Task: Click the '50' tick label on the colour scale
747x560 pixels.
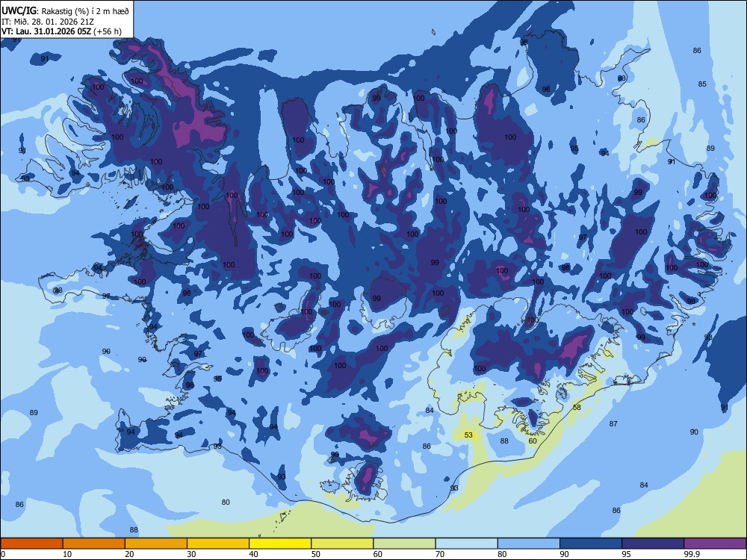Action: pyautogui.click(x=315, y=554)
